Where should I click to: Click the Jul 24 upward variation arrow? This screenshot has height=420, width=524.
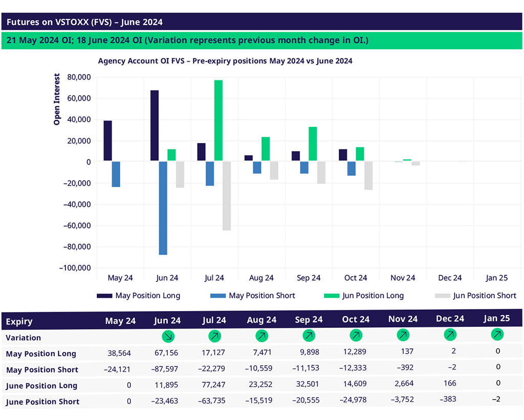(x=214, y=337)
